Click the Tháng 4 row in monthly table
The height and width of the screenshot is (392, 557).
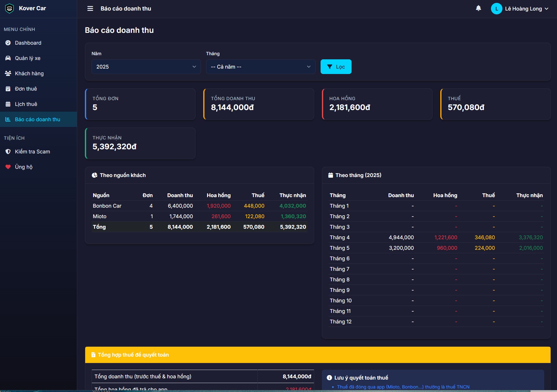pyautogui.click(x=436, y=237)
